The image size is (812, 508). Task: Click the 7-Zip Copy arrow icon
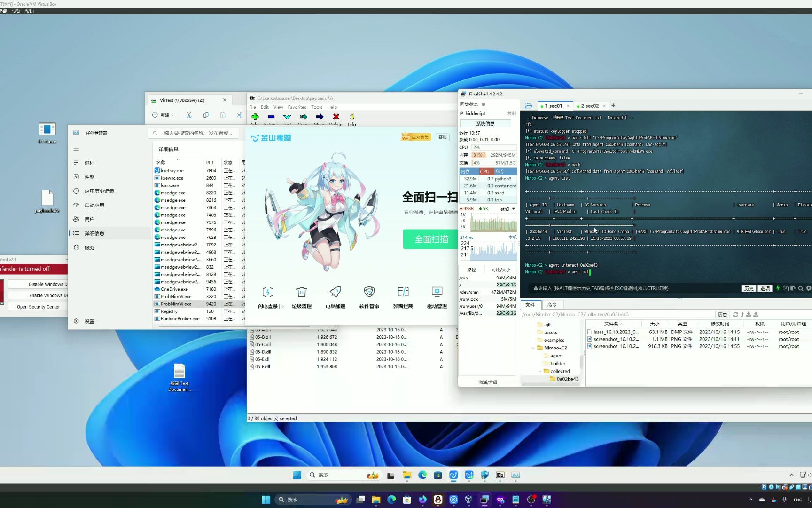coord(304,117)
